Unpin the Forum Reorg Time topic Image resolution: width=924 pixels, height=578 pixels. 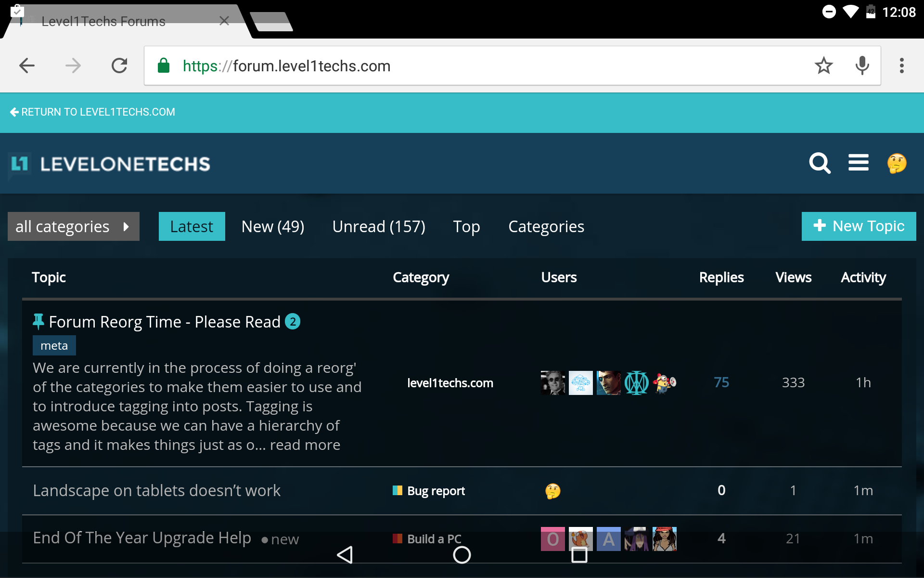pos(38,321)
